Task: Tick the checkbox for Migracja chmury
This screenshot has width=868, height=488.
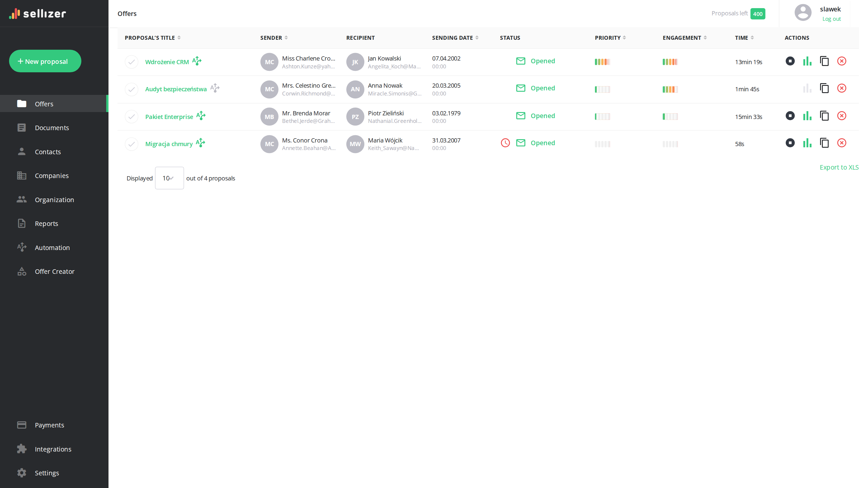Action: click(x=131, y=144)
